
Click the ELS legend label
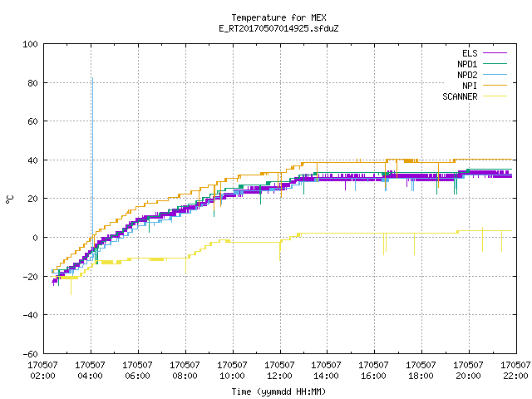[x=470, y=53]
